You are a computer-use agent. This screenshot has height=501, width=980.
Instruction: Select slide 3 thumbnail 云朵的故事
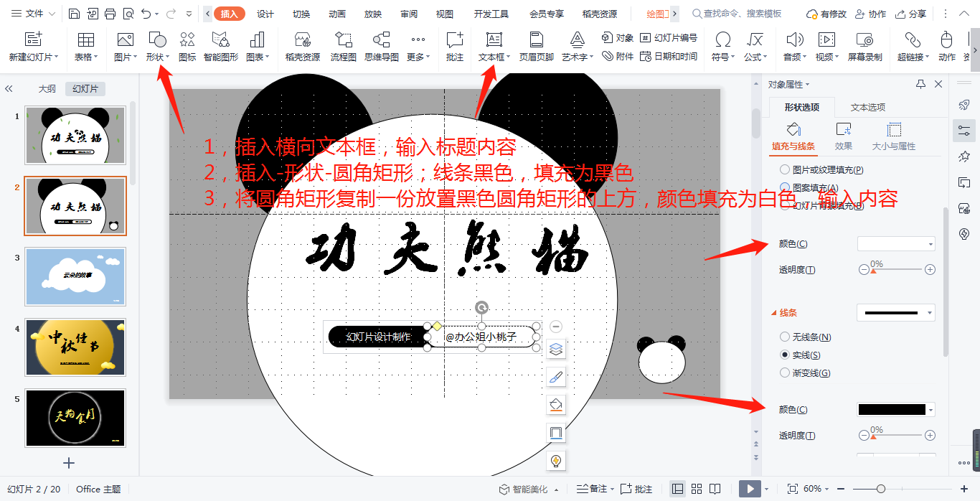75,276
